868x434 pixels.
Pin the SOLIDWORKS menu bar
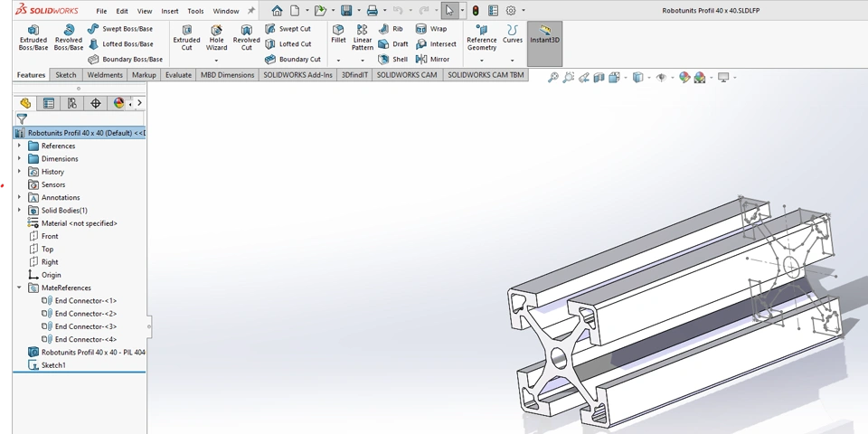251,11
